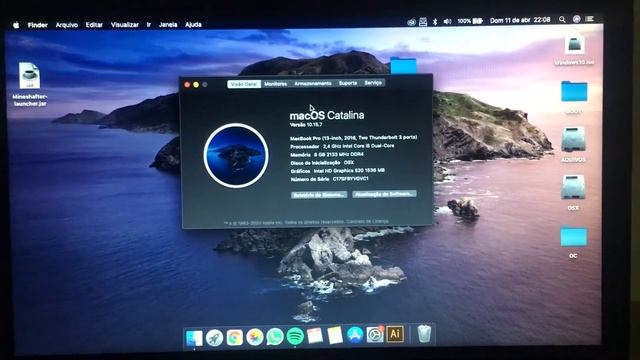The height and width of the screenshot is (360, 640).
Task: Click Relatório do Sistema button
Action: [319, 195]
